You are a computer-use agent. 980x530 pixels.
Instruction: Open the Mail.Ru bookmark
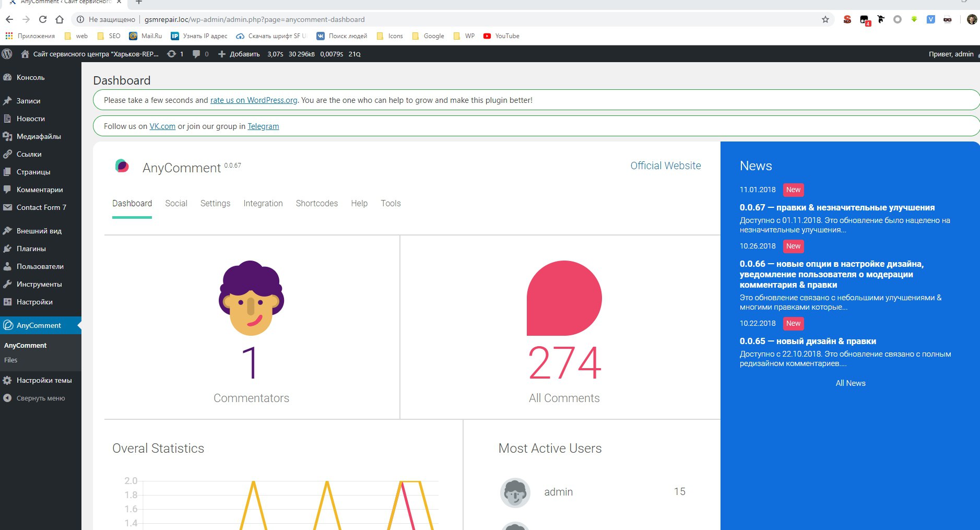146,36
